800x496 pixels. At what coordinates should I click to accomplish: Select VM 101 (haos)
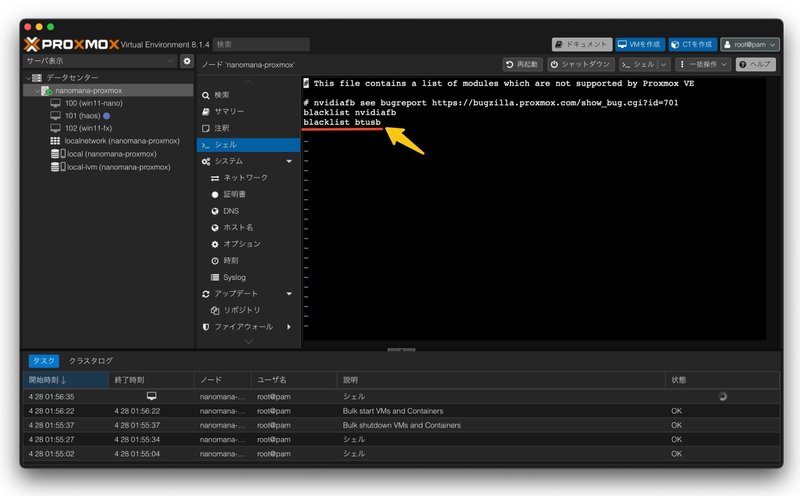[82, 116]
